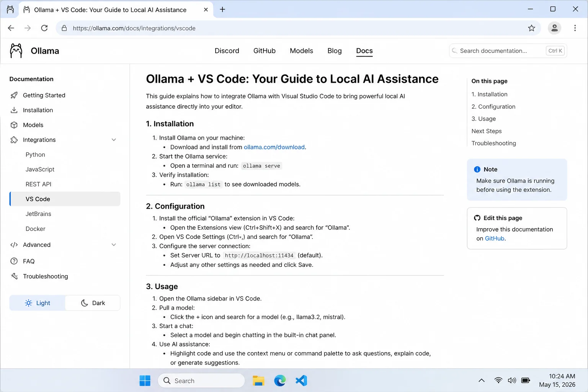Click the Ctrl K shortcut badge

pos(555,51)
